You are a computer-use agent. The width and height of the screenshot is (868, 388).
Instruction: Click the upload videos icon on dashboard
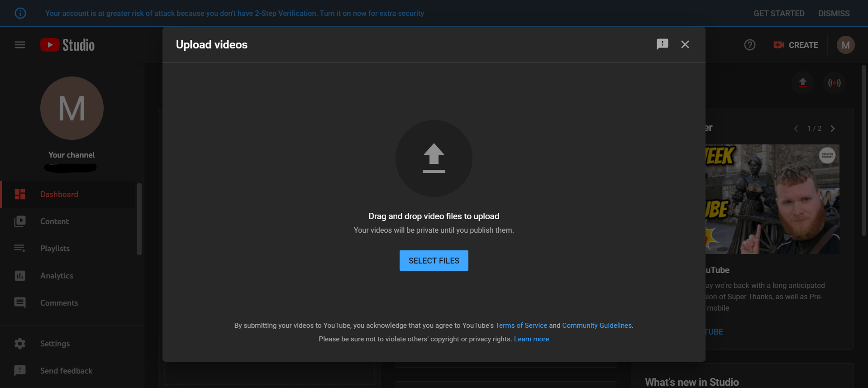click(803, 83)
